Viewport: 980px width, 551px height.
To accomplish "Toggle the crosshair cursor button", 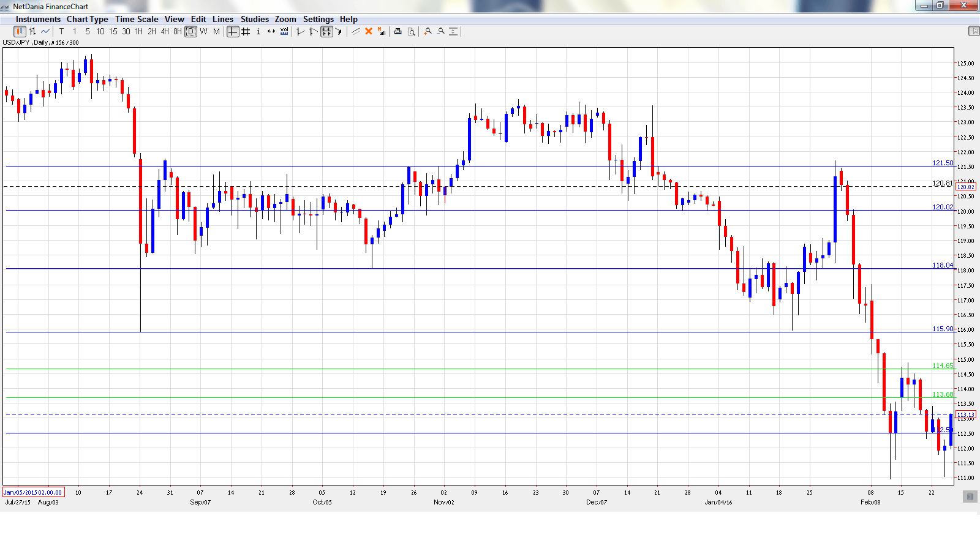I will click(233, 31).
